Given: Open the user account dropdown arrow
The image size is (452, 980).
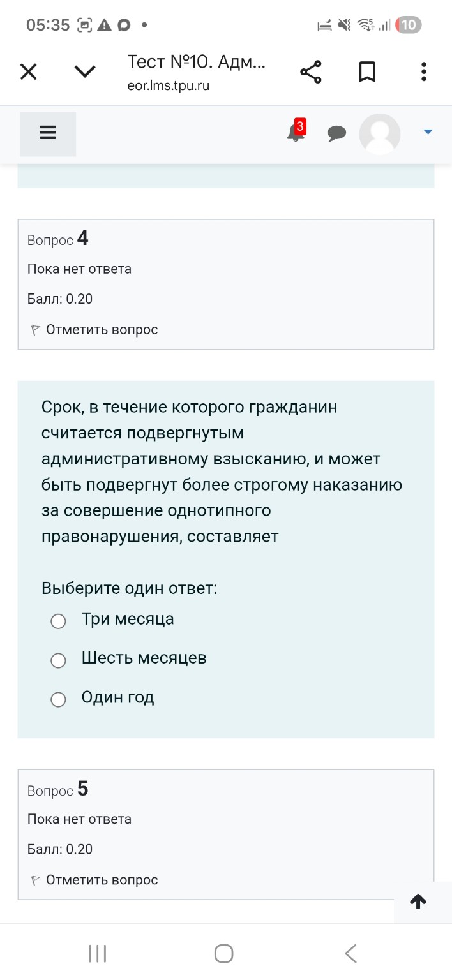Looking at the screenshot, I should pyautogui.click(x=426, y=131).
